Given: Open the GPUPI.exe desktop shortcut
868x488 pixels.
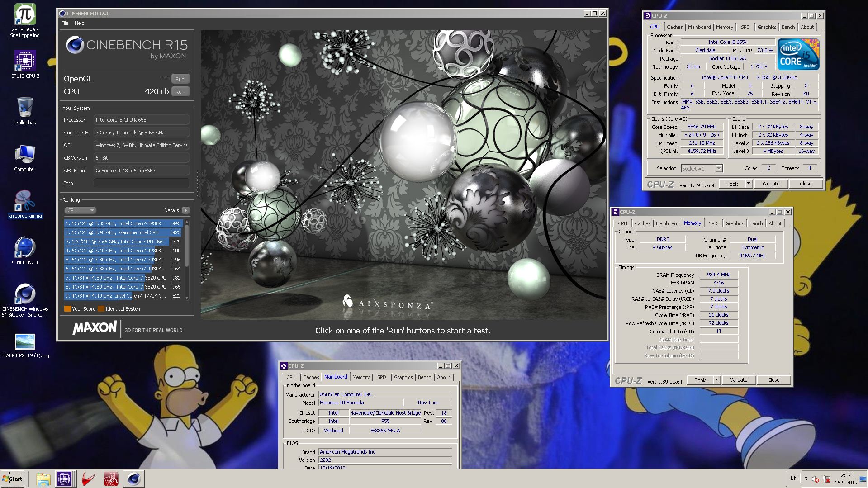Looking at the screenshot, I should tap(25, 20).
